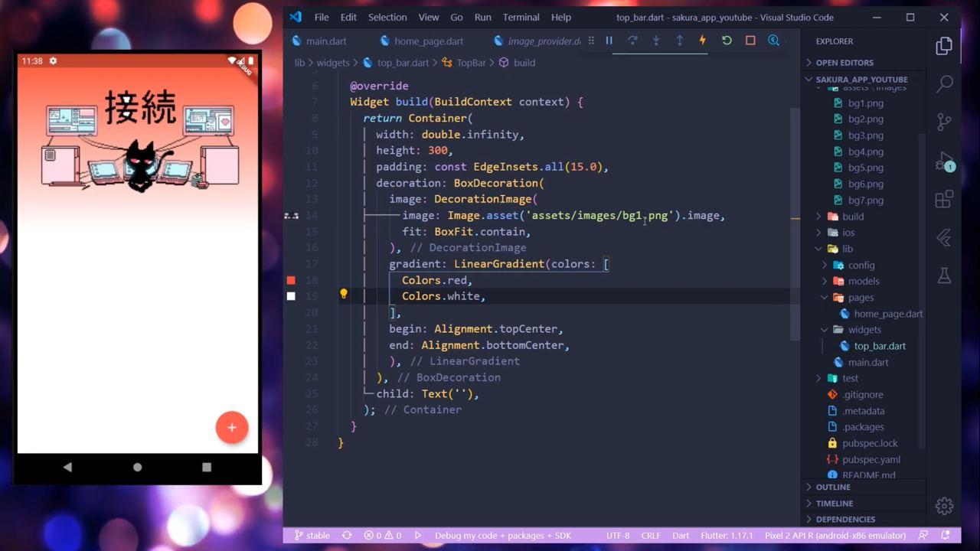The height and width of the screenshot is (551, 980).
Task: Click Debug my code + packages + SDK
Action: (503, 536)
